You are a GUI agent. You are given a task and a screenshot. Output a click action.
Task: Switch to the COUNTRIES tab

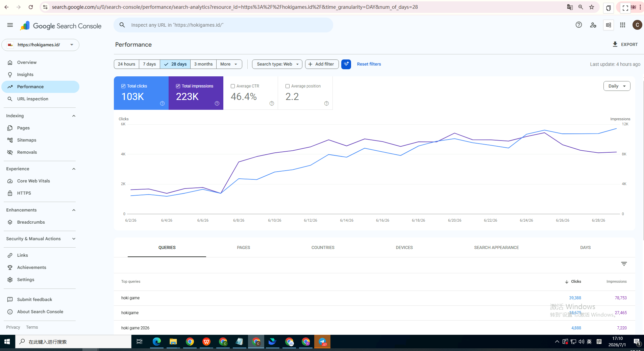(x=323, y=248)
